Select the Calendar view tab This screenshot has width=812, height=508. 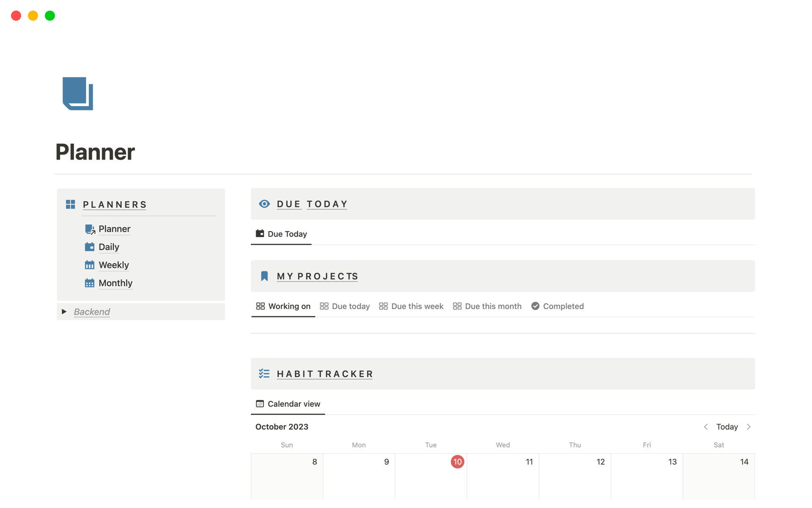pos(288,404)
